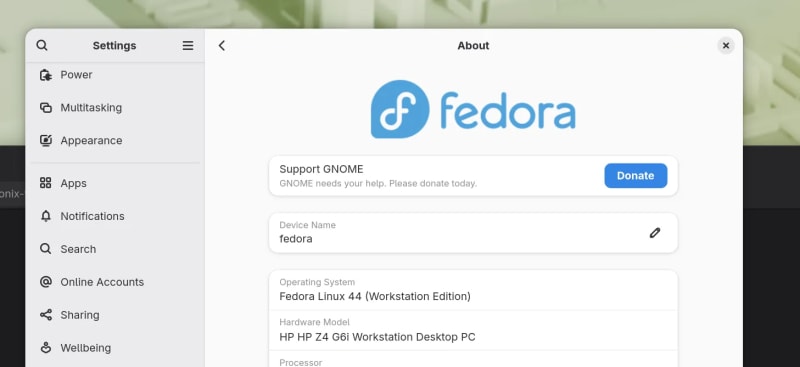The width and height of the screenshot is (800, 367).
Task: Click the Processor label
Action: point(301,362)
